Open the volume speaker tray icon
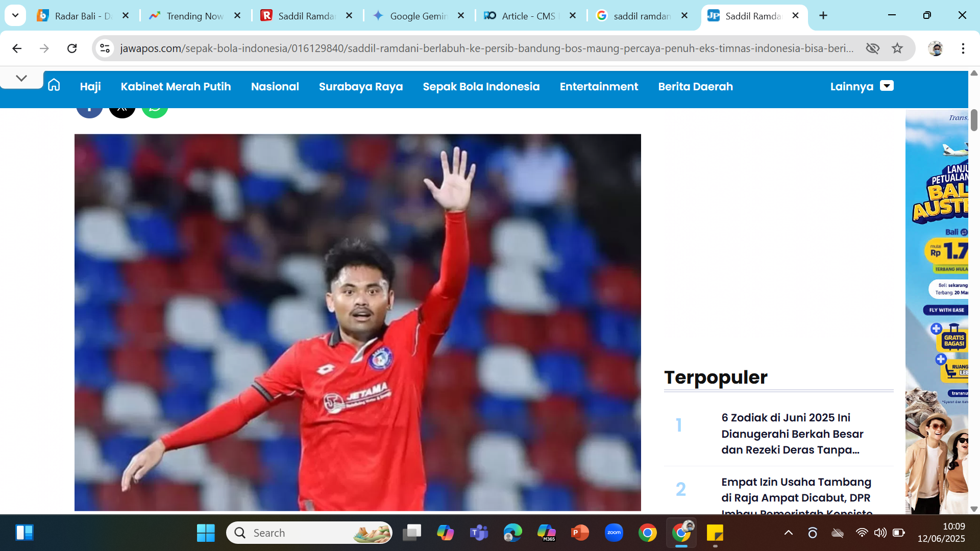Viewport: 980px width, 551px height. coord(880,533)
